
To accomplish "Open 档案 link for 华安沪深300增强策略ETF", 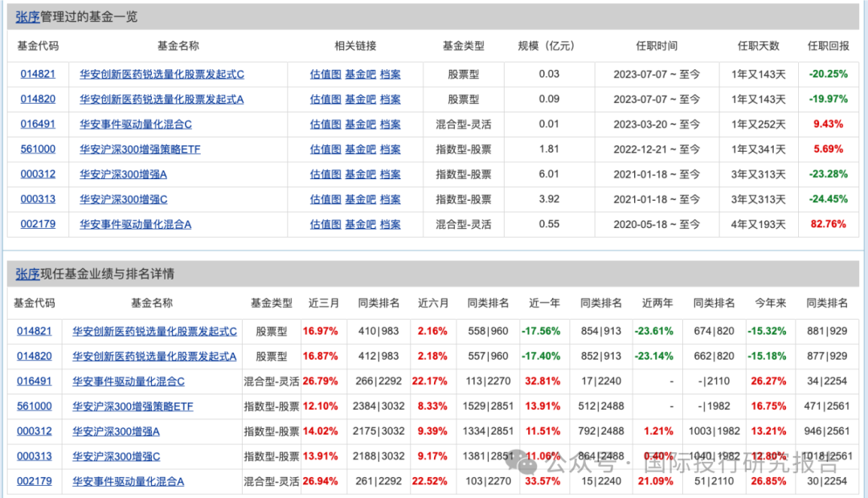I will [x=390, y=149].
